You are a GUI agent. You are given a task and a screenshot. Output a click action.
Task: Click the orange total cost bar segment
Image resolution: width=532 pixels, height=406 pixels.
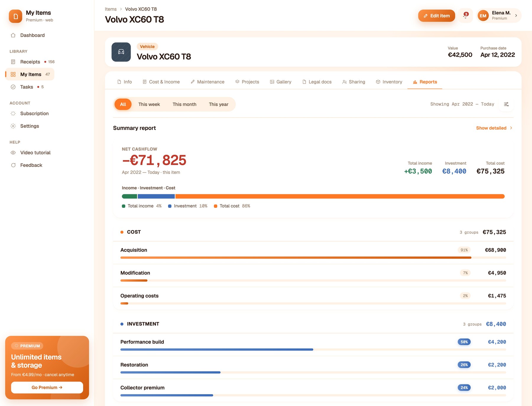(340, 196)
